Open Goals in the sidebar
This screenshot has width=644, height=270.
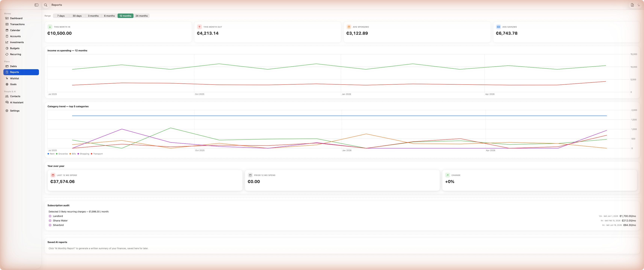[x=21, y=84]
